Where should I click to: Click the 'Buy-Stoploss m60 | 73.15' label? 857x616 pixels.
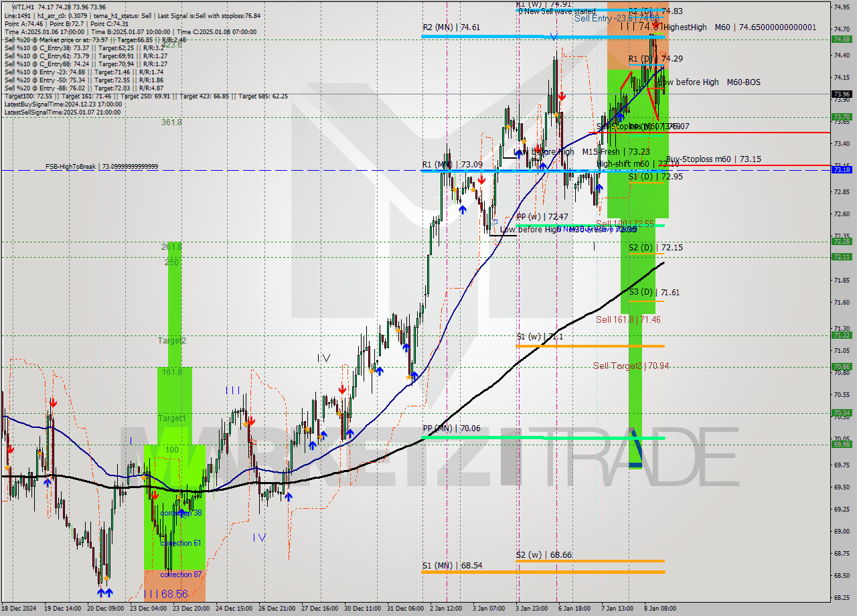click(x=714, y=159)
